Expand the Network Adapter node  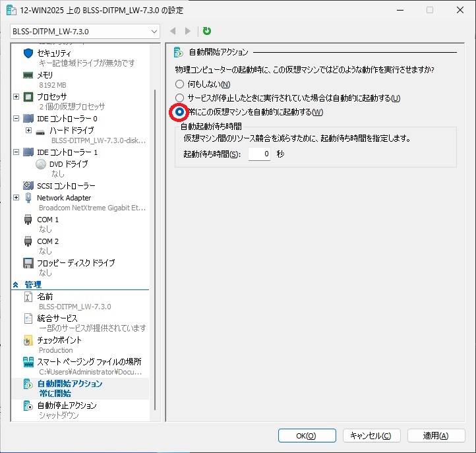pos(16,198)
